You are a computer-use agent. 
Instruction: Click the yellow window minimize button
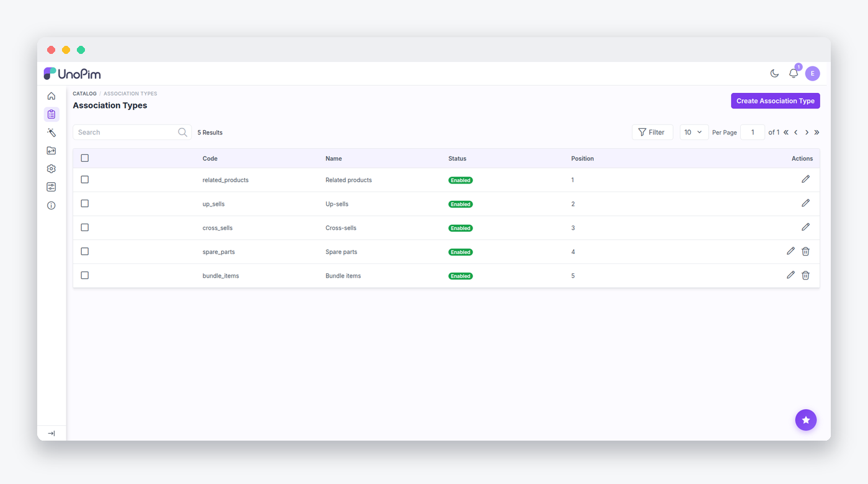pyautogui.click(x=66, y=50)
